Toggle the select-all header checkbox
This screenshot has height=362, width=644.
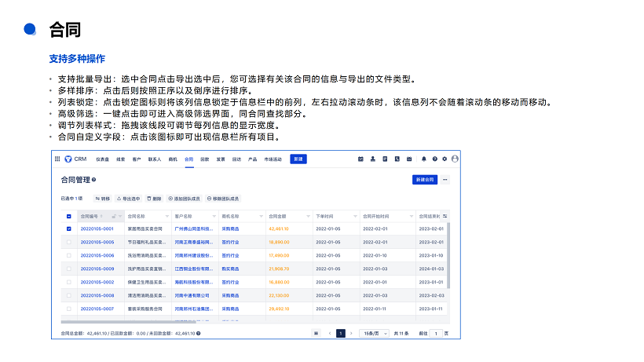point(68,216)
